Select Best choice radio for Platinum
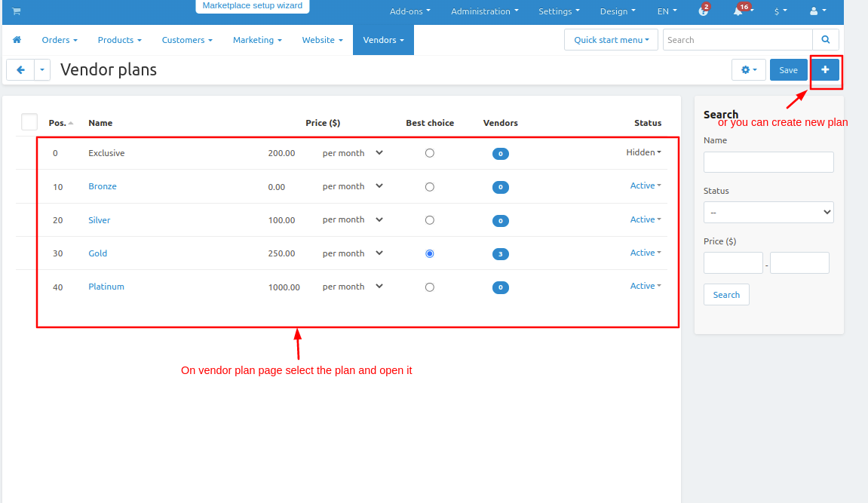 point(430,287)
